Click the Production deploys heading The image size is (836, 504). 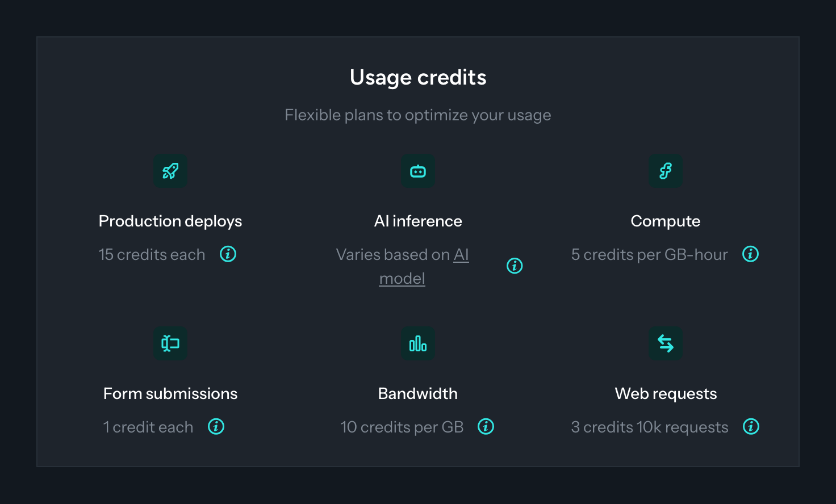click(170, 221)
